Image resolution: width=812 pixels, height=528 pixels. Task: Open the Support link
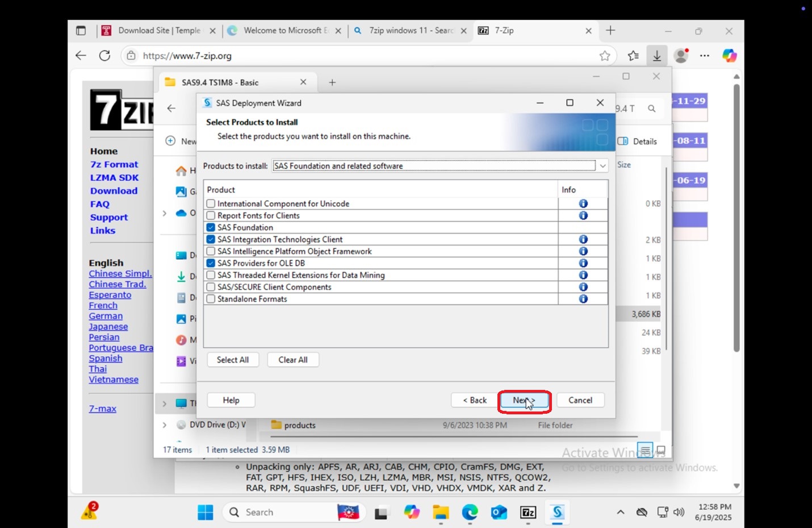click(x=108, y=217)
